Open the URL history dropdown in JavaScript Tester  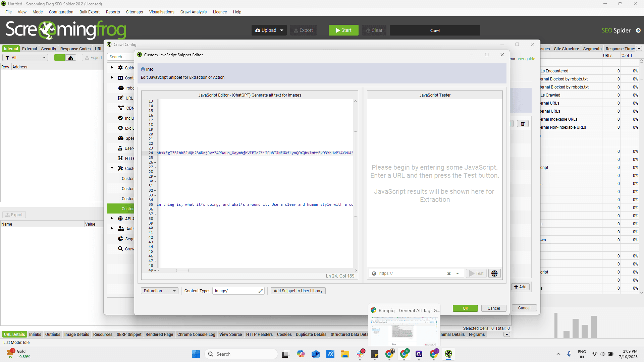coord(458,274)
